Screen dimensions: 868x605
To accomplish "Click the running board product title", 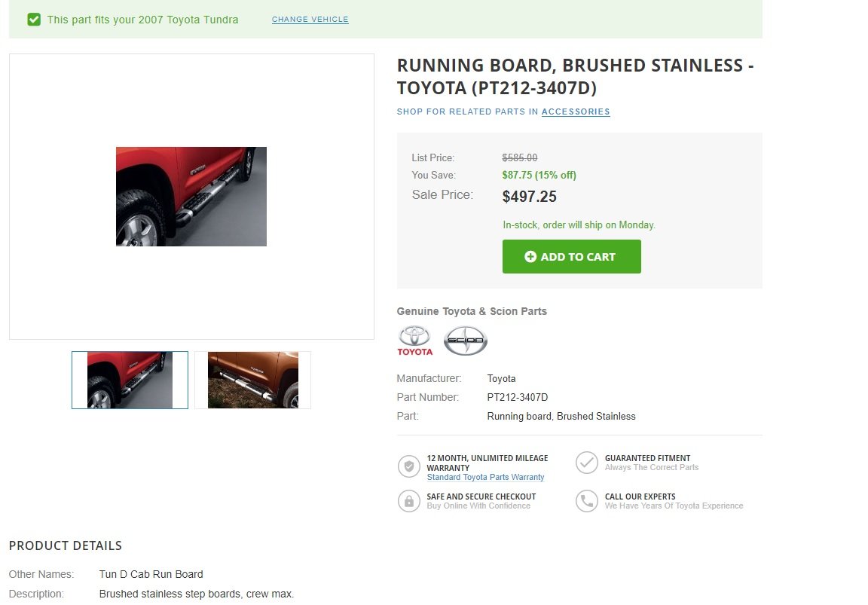I will [575, 76].
